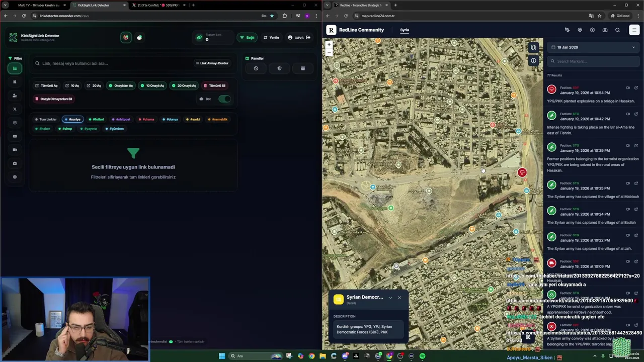The image size is (644, 362).
Task: Zoom in the map with plus button
Action: point(329,45)
